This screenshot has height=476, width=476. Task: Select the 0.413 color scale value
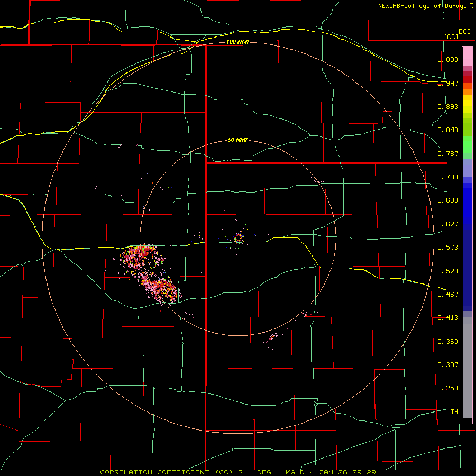tap(448, 318)
